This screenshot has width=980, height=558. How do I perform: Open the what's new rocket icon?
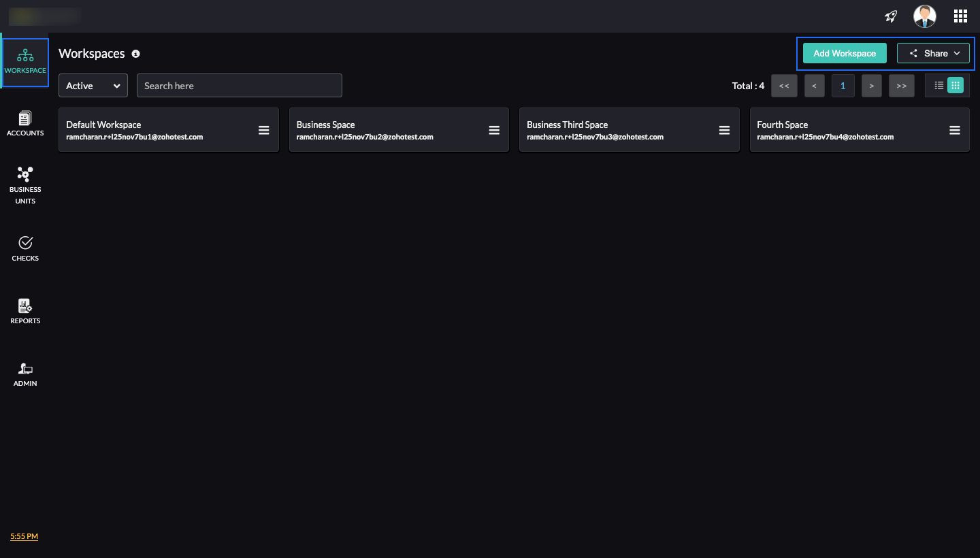click(x=891, y=16)
